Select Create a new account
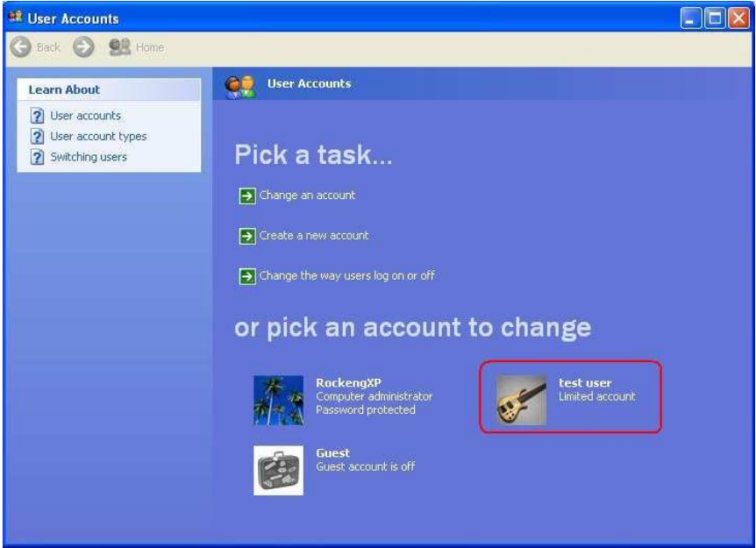 pos(314,236)
